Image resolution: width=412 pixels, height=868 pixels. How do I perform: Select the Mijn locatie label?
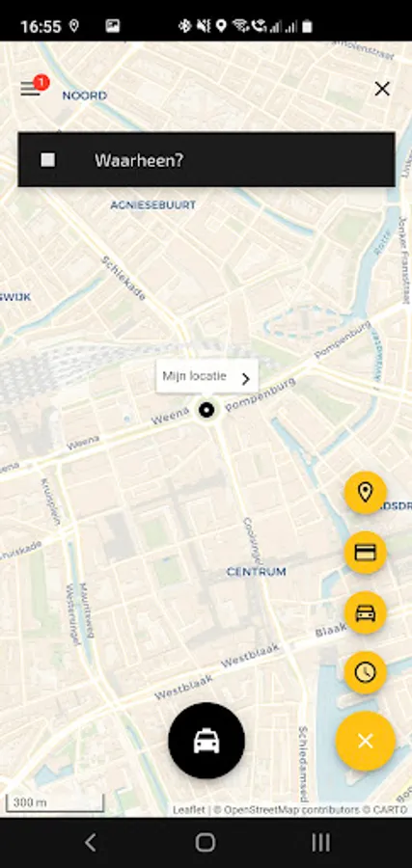click(x=194, y=376)
